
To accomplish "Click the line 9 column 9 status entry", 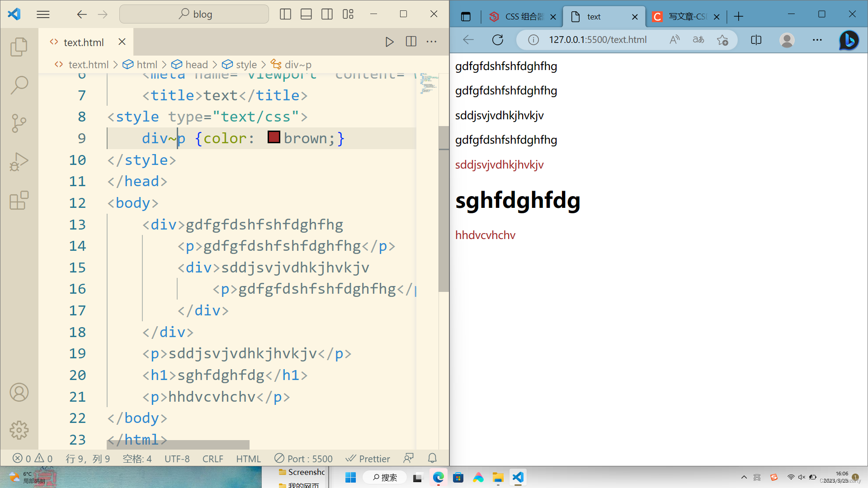I will (x=88, y=459).
